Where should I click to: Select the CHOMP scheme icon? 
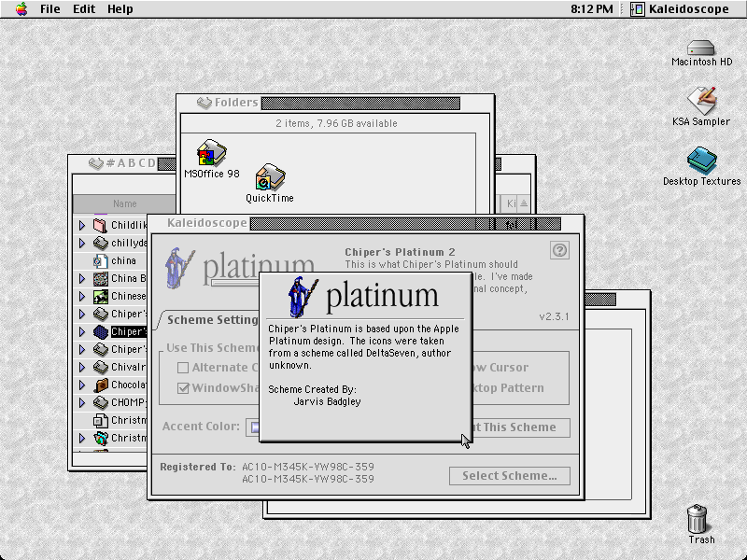tap(101, 402)
